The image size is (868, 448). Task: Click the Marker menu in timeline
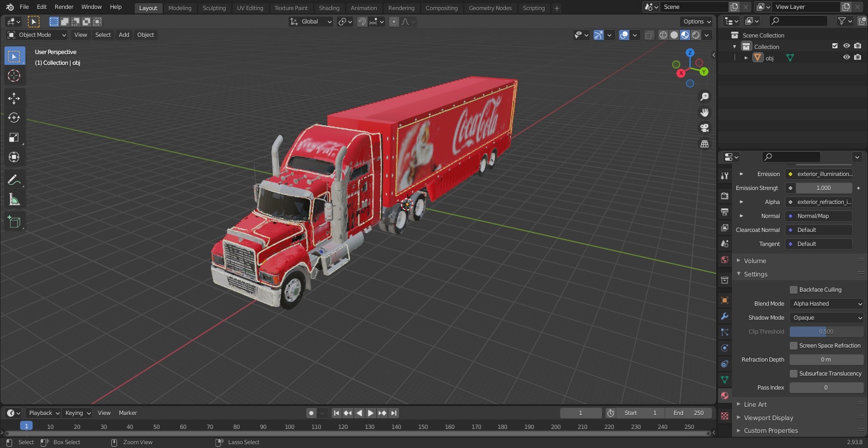click(128, 413)
